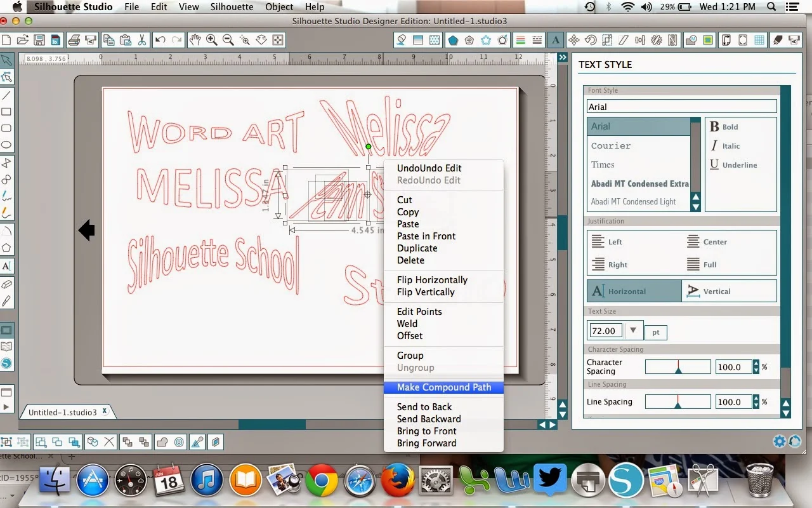Click the Font Style name input field

tap(682, 106)
